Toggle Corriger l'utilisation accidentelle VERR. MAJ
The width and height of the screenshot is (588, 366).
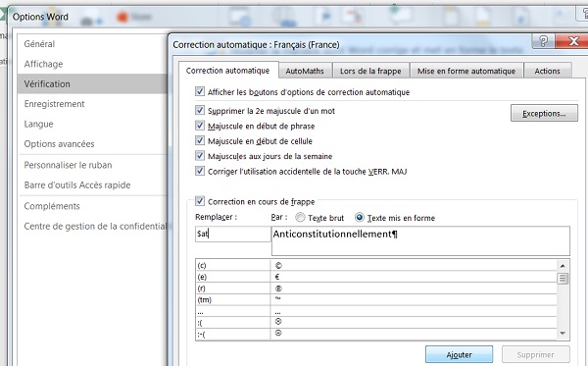pyautogui.click(x=200, y=171)
